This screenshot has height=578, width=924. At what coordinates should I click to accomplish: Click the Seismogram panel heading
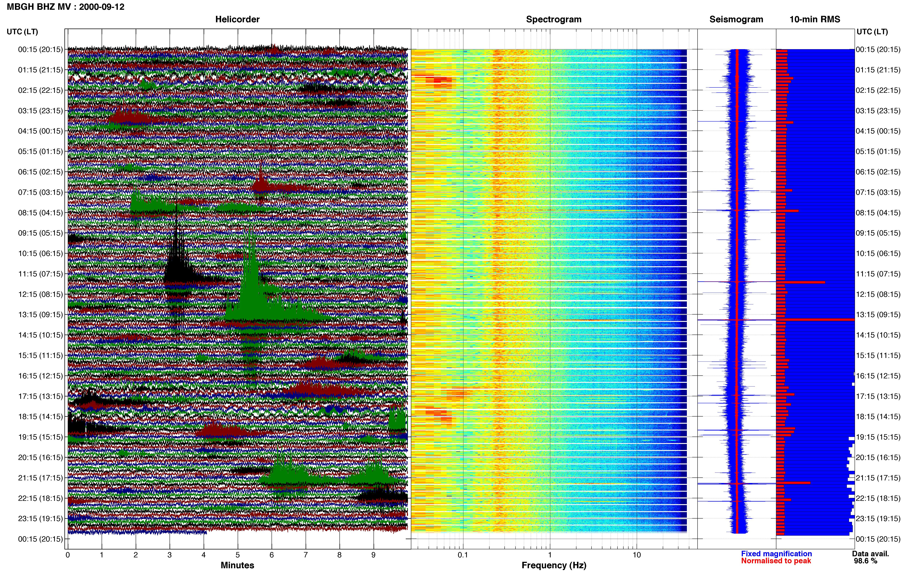coord(736,20)
